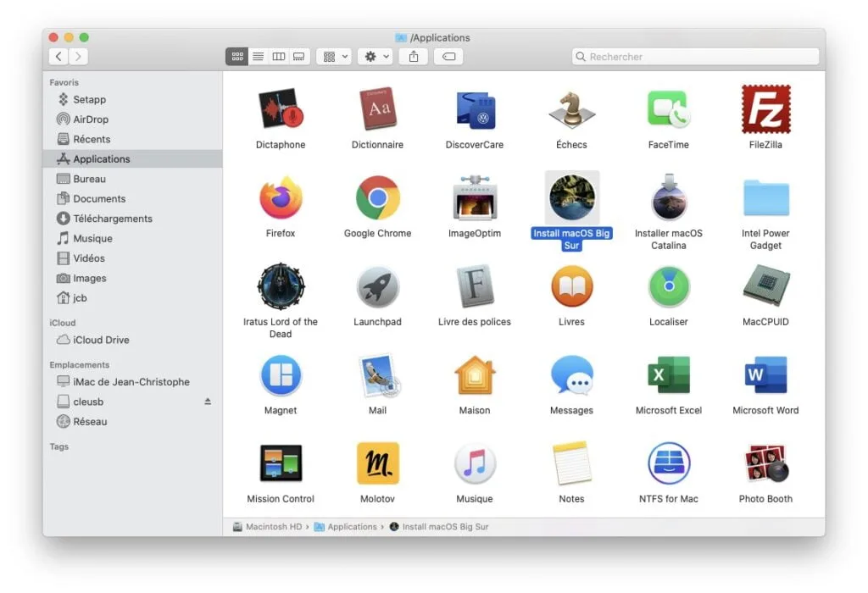Image resolution: width=868 pixels, height=593 pixels.
Task: Open Setapp in the sidebar
Action: (133, 100)
